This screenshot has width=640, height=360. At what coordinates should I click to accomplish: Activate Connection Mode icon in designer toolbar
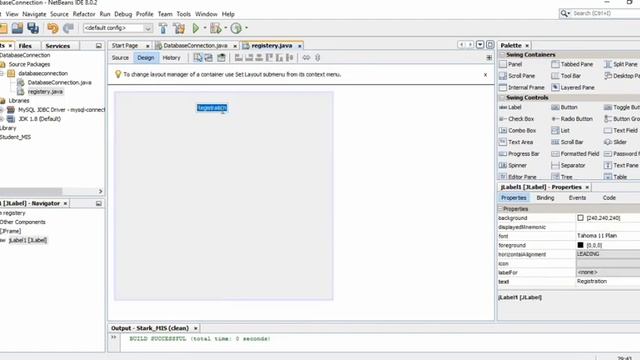(x=209, y=58)
